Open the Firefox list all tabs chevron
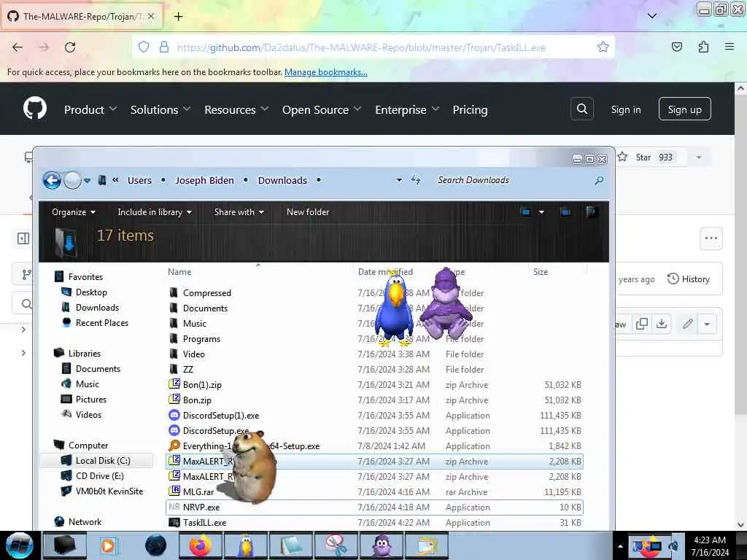This screenshot has height=560, width=747. [652, 16]
